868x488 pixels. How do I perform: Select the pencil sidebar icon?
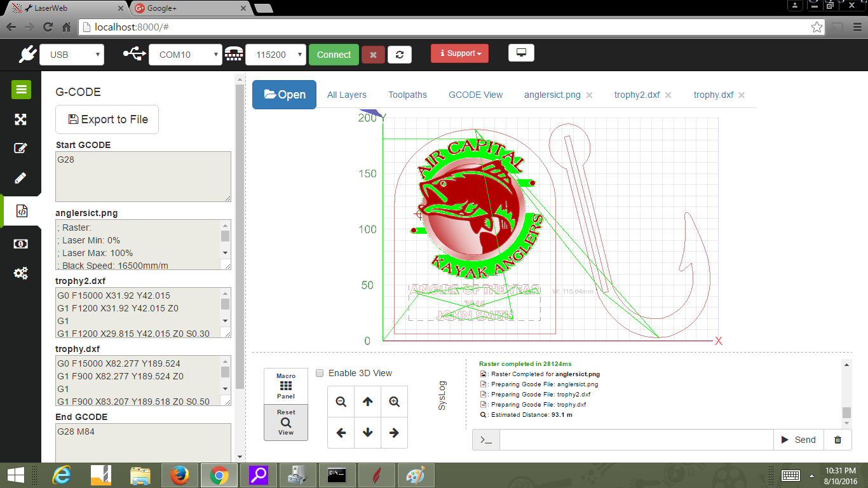[x=21, y=178]
